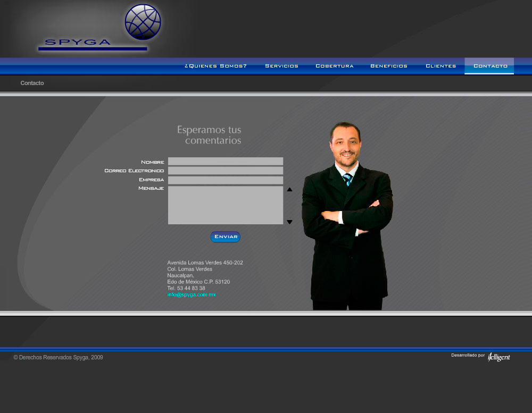Click inside the Nombre input field
Screen dimensions: 532x413
click(225, 161)
